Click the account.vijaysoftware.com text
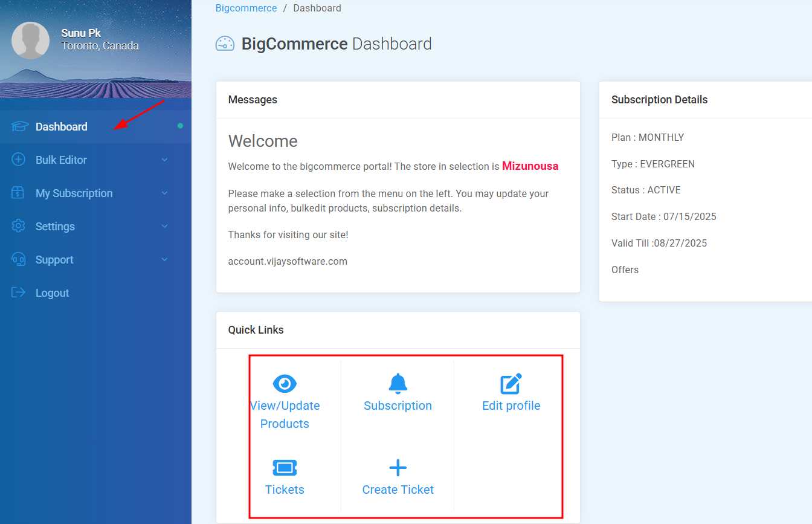Image resolution: width=812 pixels, height=524 pixels. coord(288,262)
